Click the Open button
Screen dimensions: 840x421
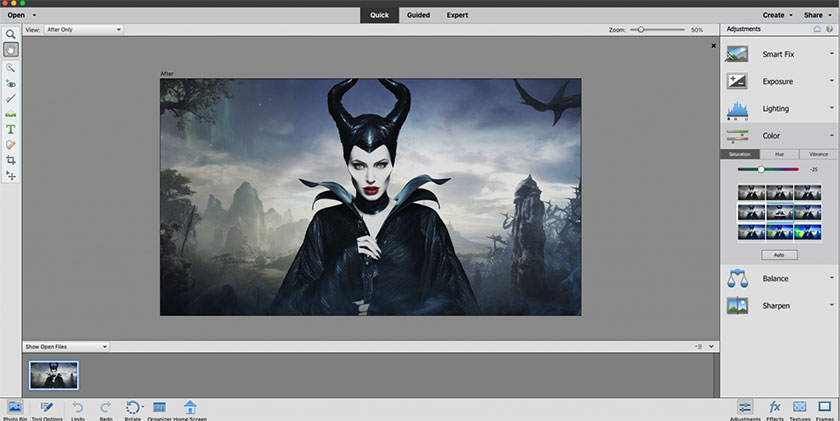tap(16, 15)
